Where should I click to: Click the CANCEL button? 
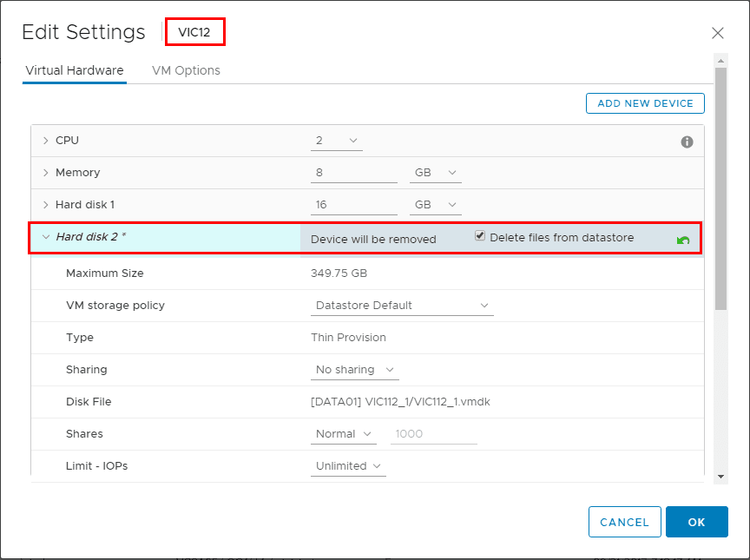coord(624,522)
